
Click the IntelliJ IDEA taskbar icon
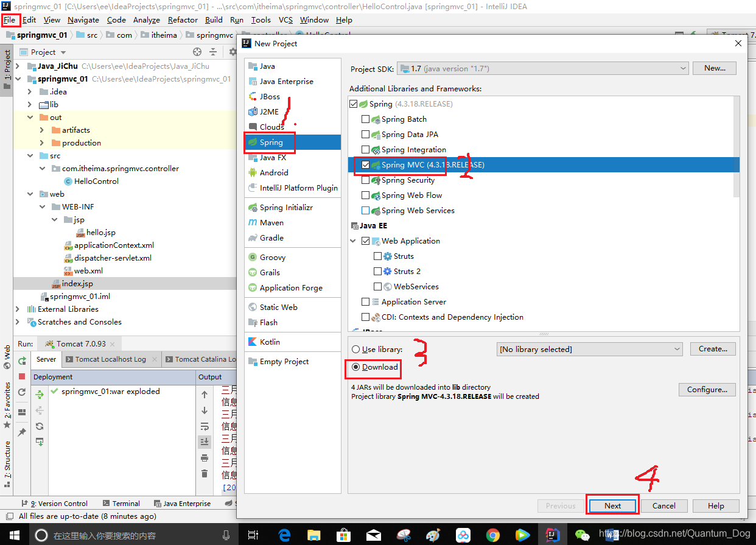(552, 535)
